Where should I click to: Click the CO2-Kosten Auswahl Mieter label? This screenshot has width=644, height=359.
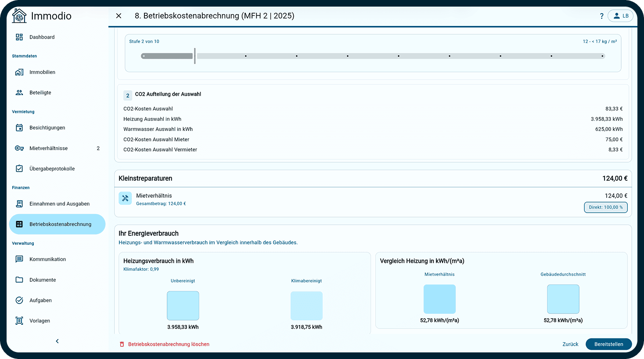coord(156,140)
